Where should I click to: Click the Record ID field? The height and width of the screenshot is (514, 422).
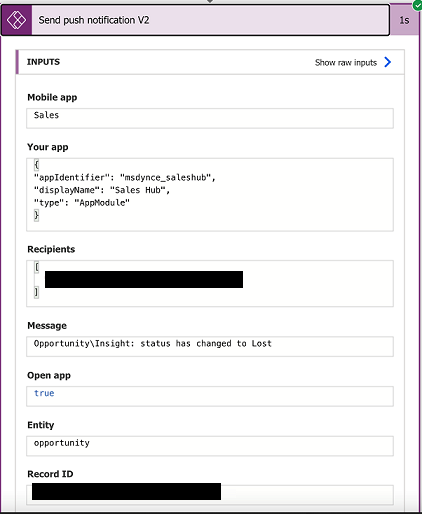210,495
